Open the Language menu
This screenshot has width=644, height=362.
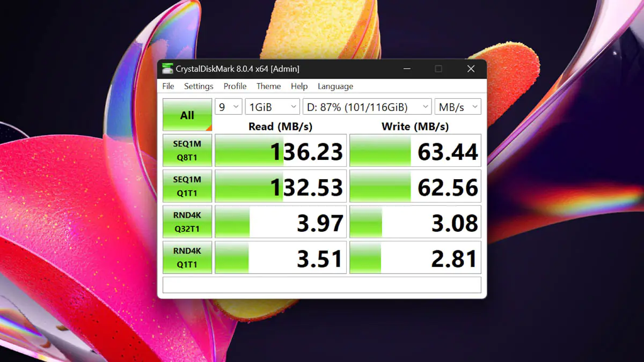pyautogui.click(x=335, y=86)
